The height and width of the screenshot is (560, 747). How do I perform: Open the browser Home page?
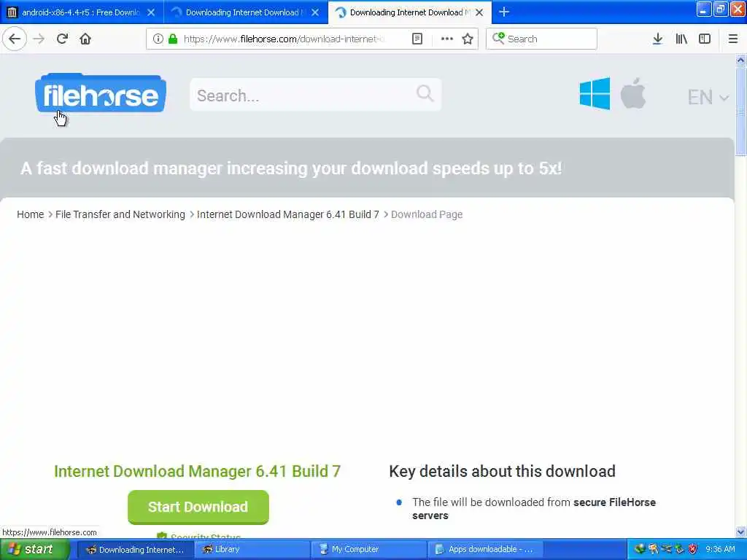[x=85, y=39]
